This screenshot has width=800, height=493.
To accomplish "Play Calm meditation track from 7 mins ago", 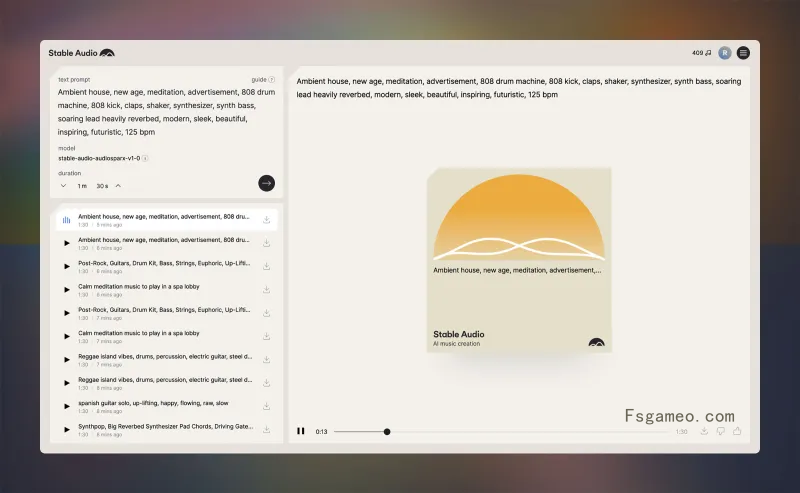I will 66,336.
